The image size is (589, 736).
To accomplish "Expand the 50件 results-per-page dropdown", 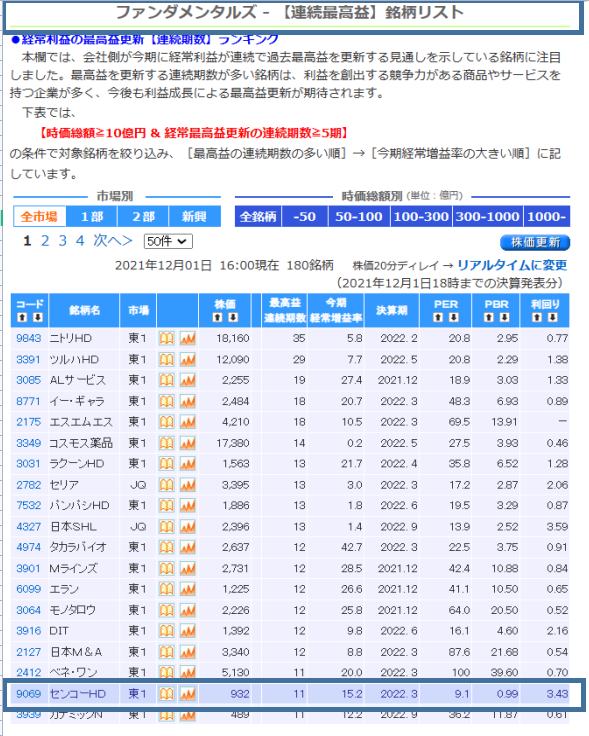I will tap(168, 241).
